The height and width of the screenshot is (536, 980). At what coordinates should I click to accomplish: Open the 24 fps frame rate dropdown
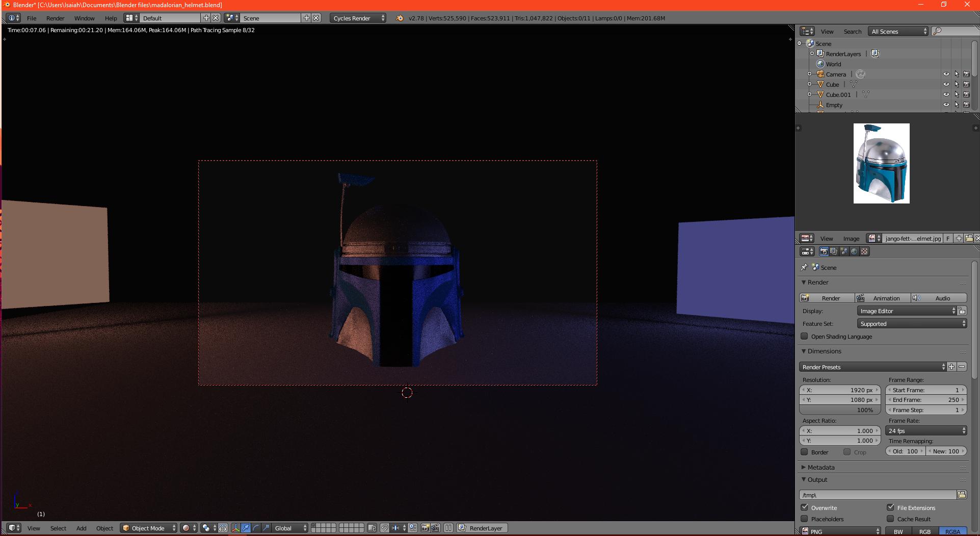[926, 430]
